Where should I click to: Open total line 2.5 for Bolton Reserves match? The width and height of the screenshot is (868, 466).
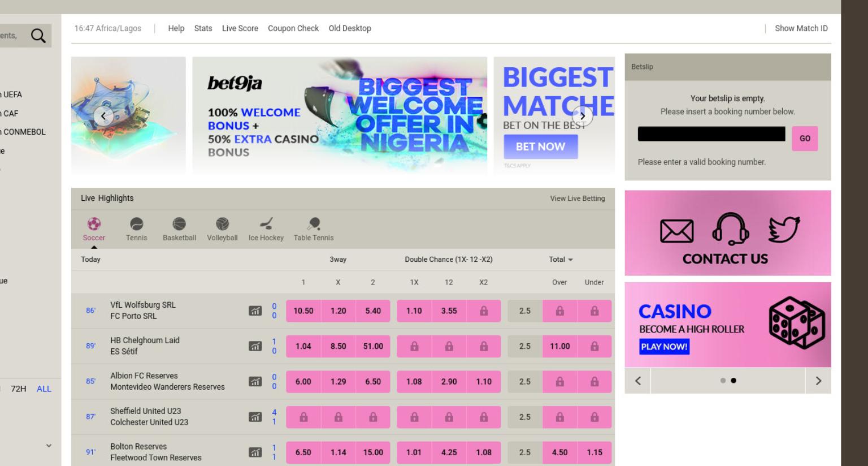point(525,452)
